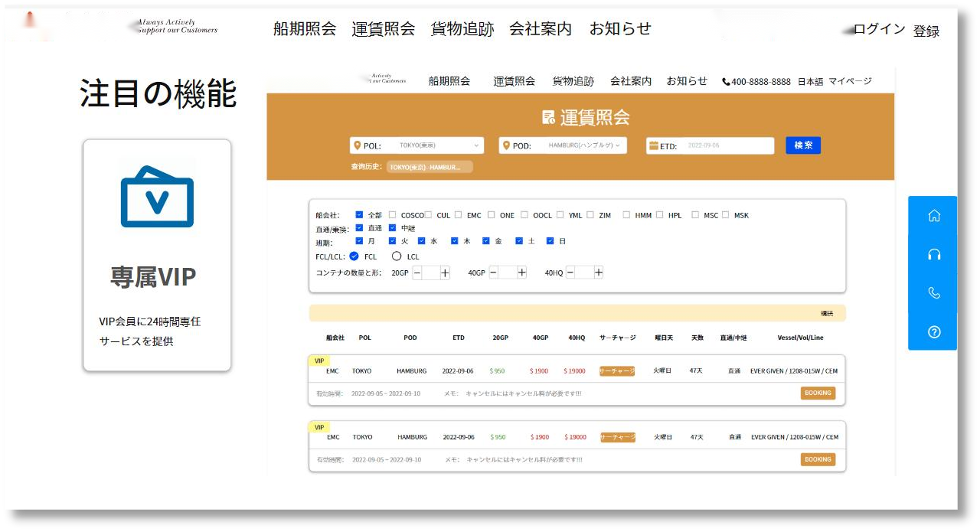Check the COSCO shipping company checkbox
Viewport: 980px width, 532px height.
point(393,215)
